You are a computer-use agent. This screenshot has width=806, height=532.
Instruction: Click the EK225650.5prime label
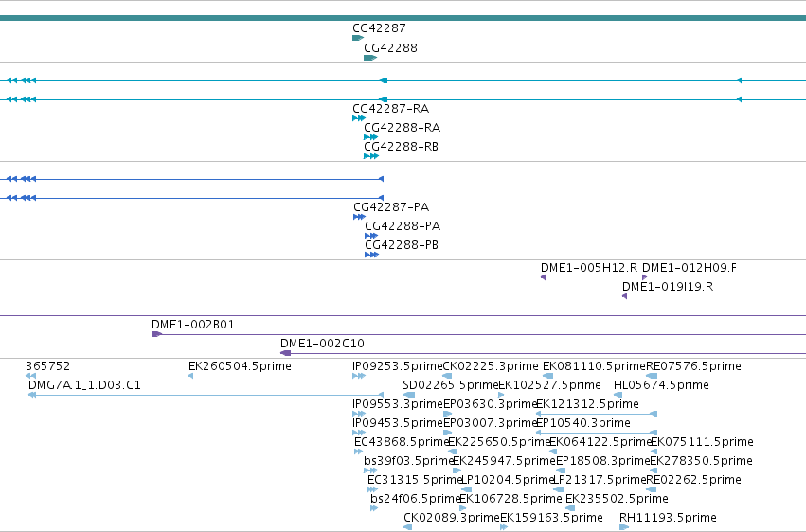point(500,443)
